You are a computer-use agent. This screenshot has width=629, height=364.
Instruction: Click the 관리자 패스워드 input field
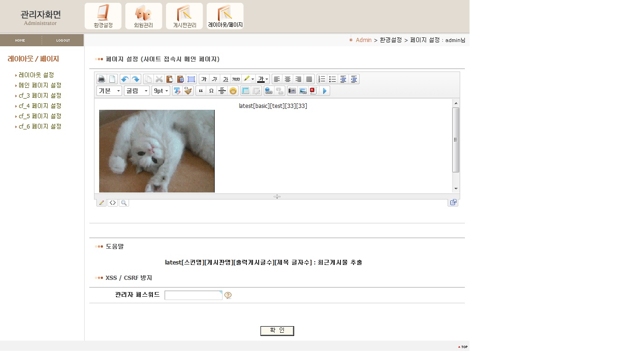pyautogui.click(x=193, y=295)
